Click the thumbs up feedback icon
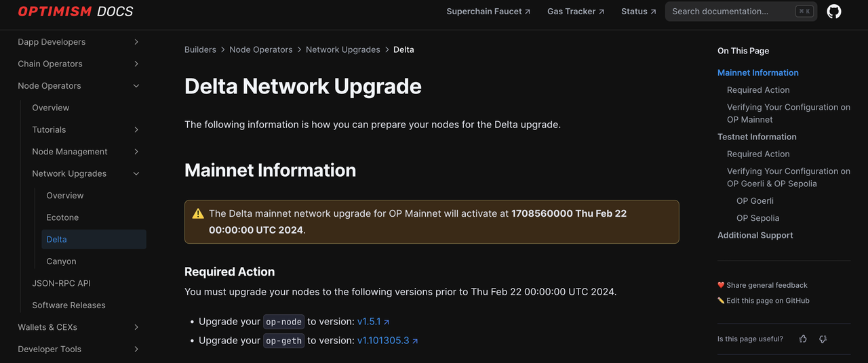This screenshot has width=868, height=363. [803, 339]
